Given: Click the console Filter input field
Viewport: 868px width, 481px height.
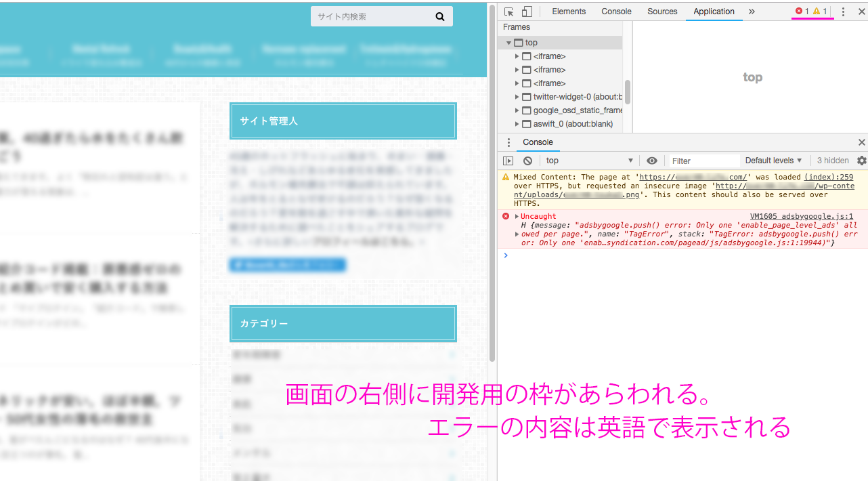Looking at the screenshot, I should click(704, 161).
